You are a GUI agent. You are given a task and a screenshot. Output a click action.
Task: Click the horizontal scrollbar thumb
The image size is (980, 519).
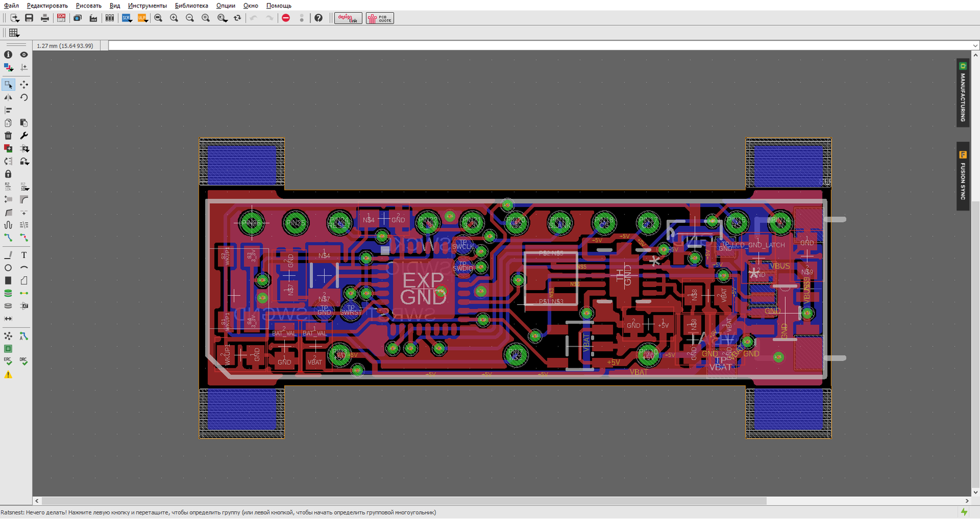click(x=404, y=501)
